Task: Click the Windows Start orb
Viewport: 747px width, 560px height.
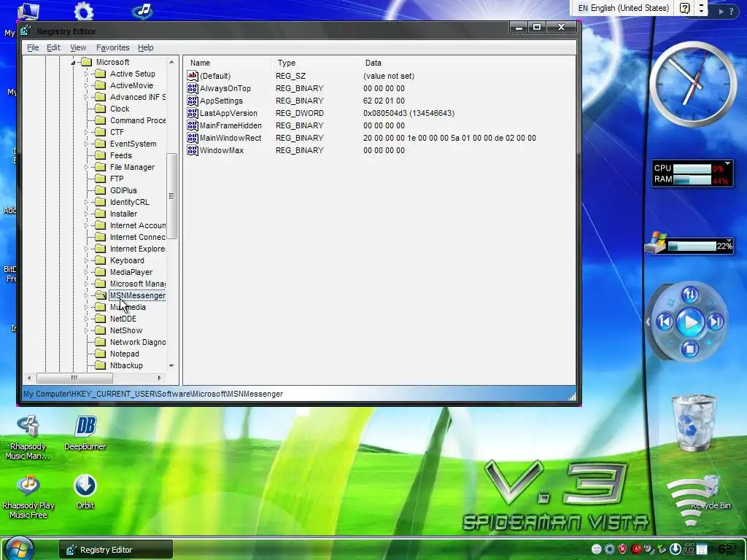Action: tap(19, 548)
